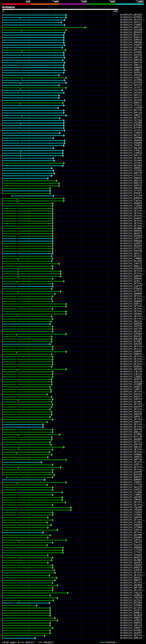Click the 'Large gaps' legend text
Screen dimensions: 146x644
pos(10,642)
